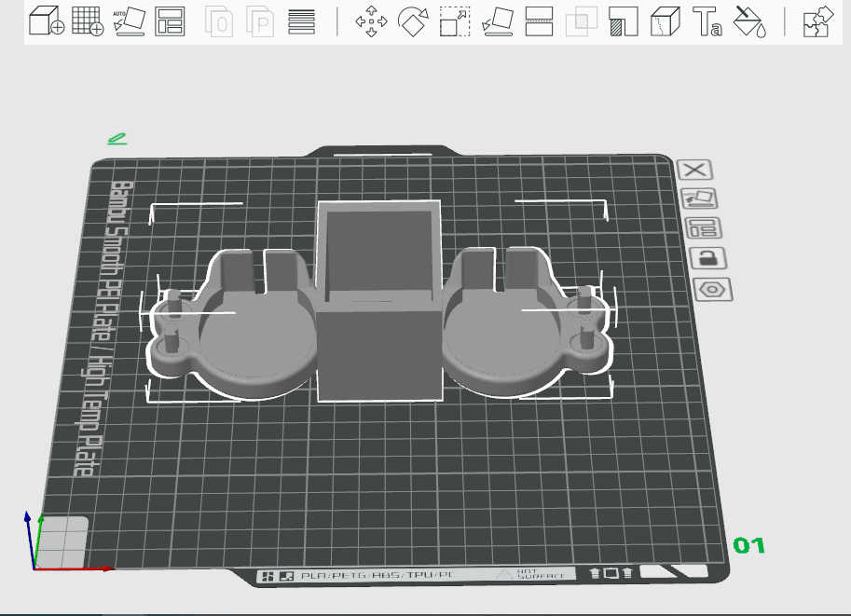Image resolution: width=851 pixels, height=616 pixels.
Task: Open the Seam painting tool
Action: click(666, 21)
